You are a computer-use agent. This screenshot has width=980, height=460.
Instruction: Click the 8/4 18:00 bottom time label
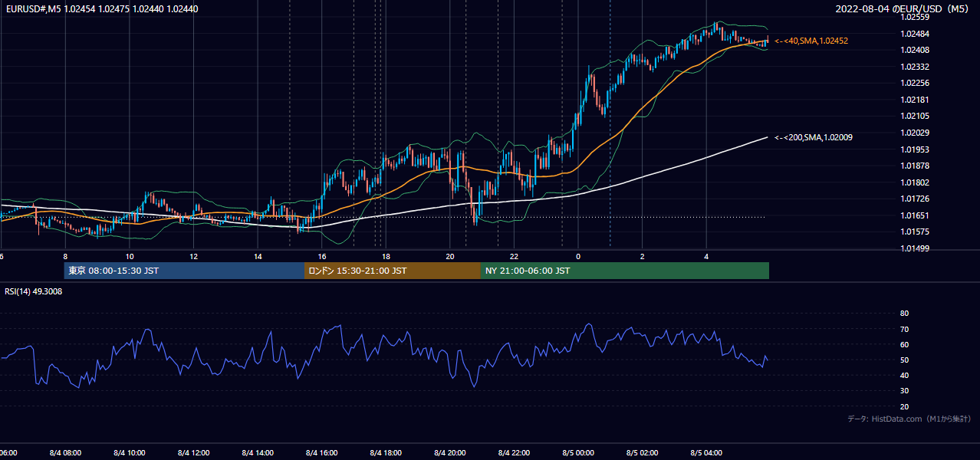[x=386, y=453]
